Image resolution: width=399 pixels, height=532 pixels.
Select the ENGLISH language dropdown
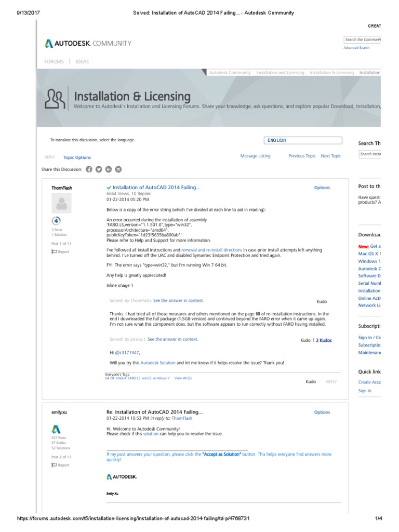pos(303,140)
